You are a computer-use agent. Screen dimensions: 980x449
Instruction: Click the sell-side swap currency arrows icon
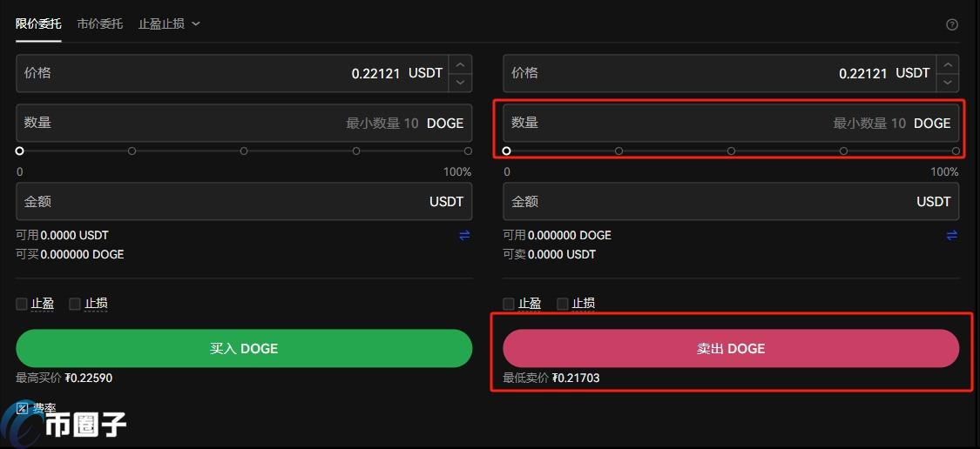(x=951, y=235)
